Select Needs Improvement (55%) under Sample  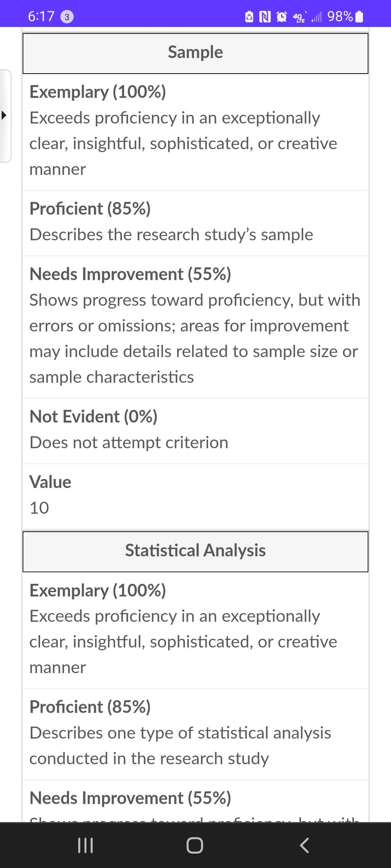[x=195, y=327]
